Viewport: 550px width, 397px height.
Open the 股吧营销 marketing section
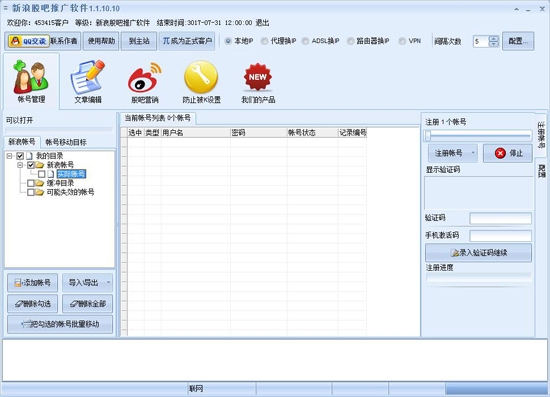click(x=145, y=82)
